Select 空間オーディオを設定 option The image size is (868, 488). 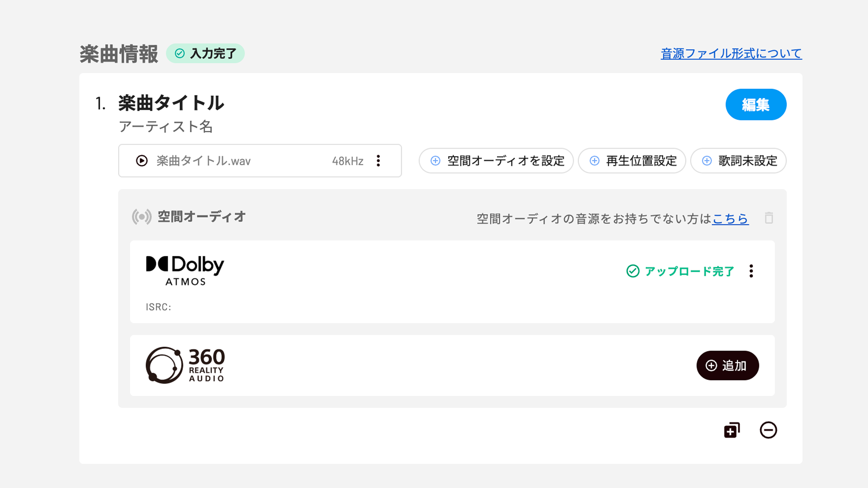(496, 160)
